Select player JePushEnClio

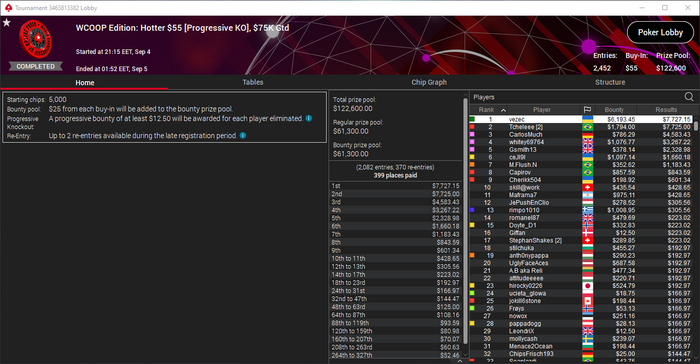pos(529,203)
